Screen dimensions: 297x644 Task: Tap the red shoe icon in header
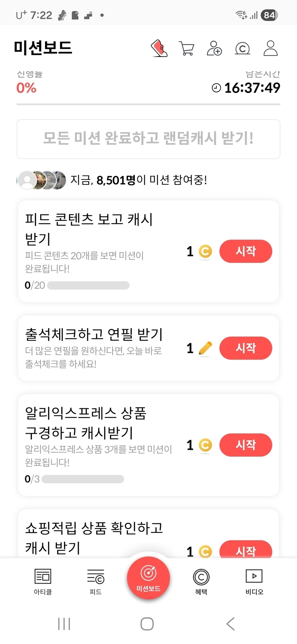point(159,48)
